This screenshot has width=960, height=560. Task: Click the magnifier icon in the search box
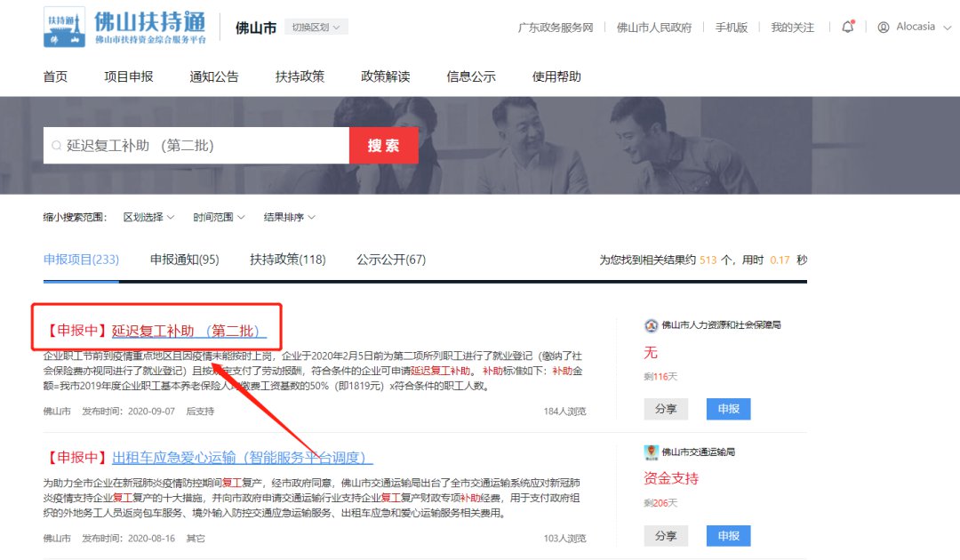coord(56,146)
